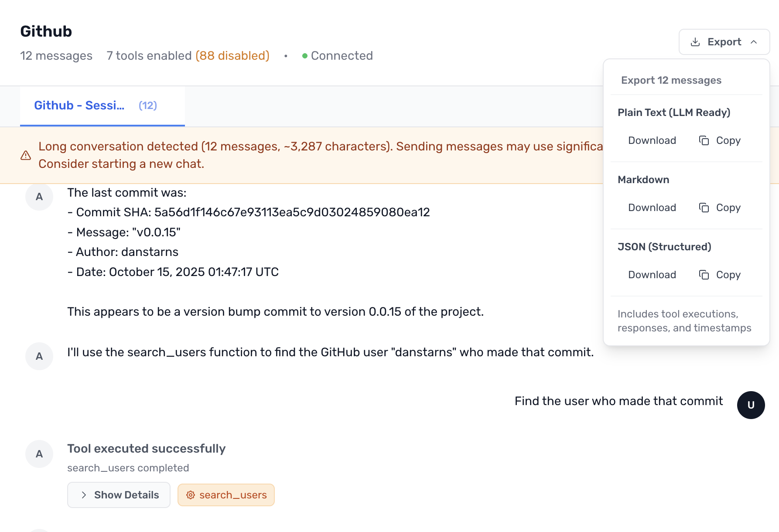Switch to the Github - Session tab
The height and width of the screenshot is (532, 779).
[x=79, y=105]
